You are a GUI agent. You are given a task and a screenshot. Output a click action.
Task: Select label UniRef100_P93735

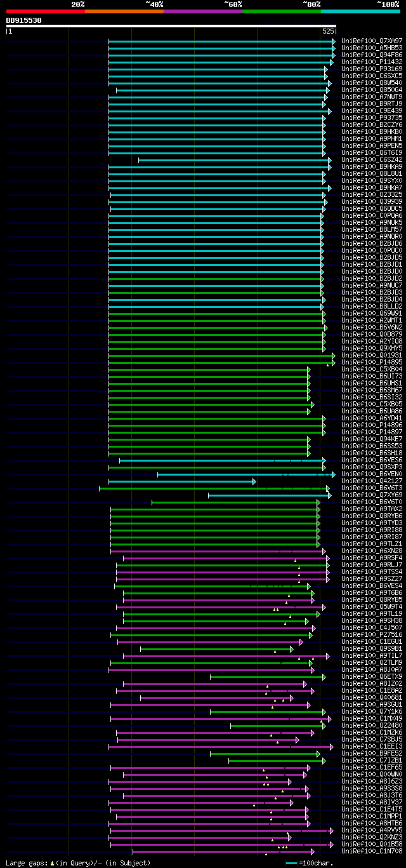point(372,117)
